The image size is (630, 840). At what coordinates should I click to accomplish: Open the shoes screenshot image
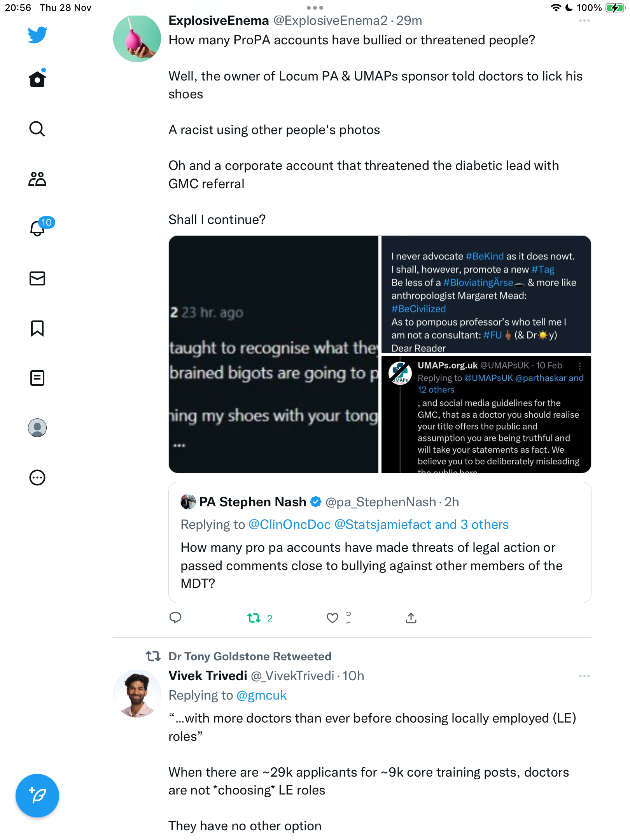(x=273, y=354)
